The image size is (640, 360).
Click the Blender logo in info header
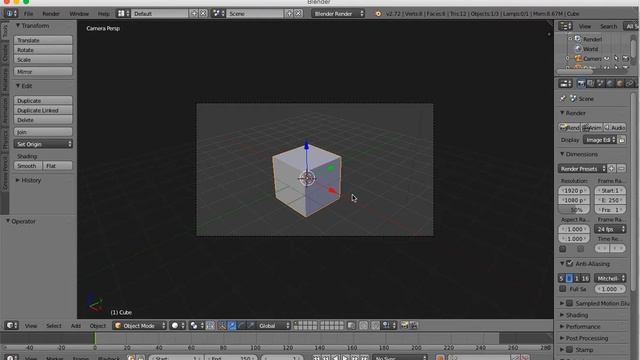pos(378,13)
